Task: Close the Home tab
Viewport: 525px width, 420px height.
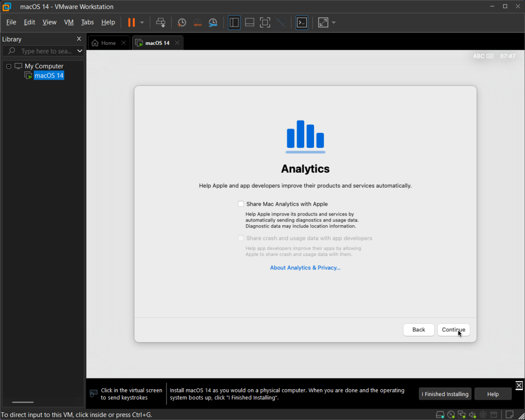Action: 124,43
